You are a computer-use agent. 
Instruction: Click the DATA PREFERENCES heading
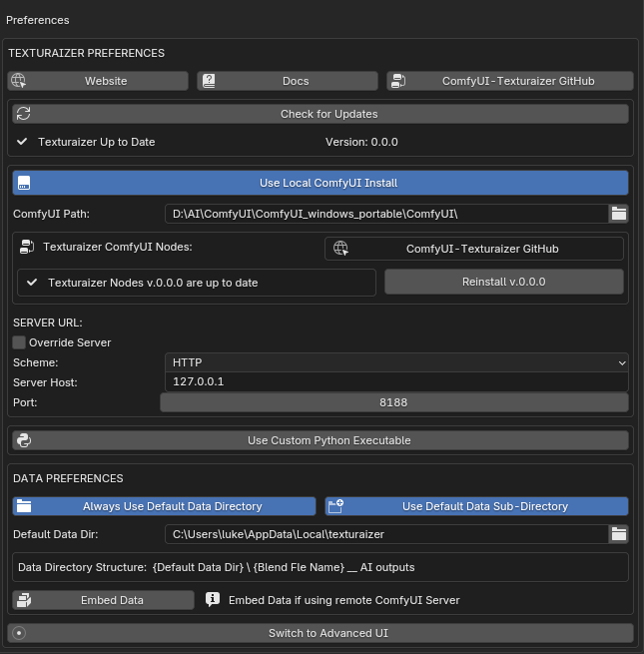[x=68, y=478]
